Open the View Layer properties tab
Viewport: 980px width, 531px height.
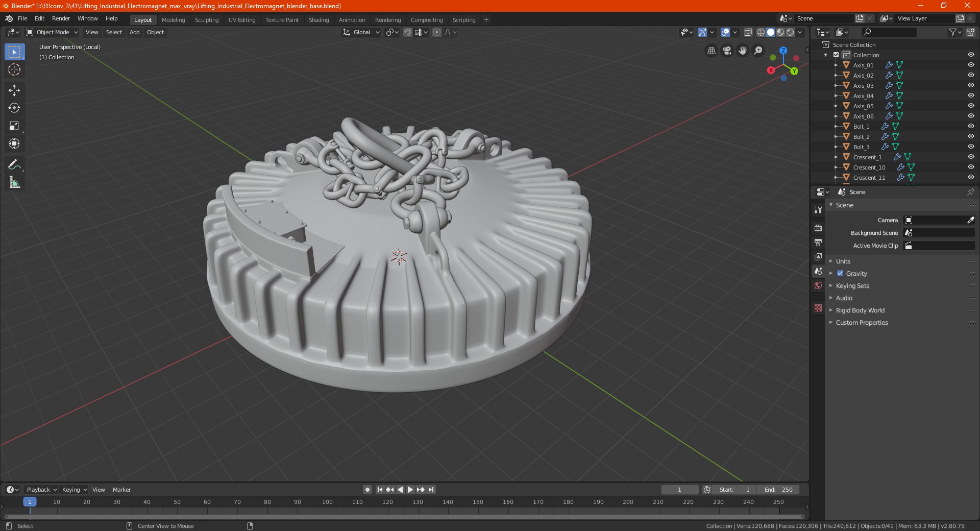pyautogui.click(x=818, y=256)
